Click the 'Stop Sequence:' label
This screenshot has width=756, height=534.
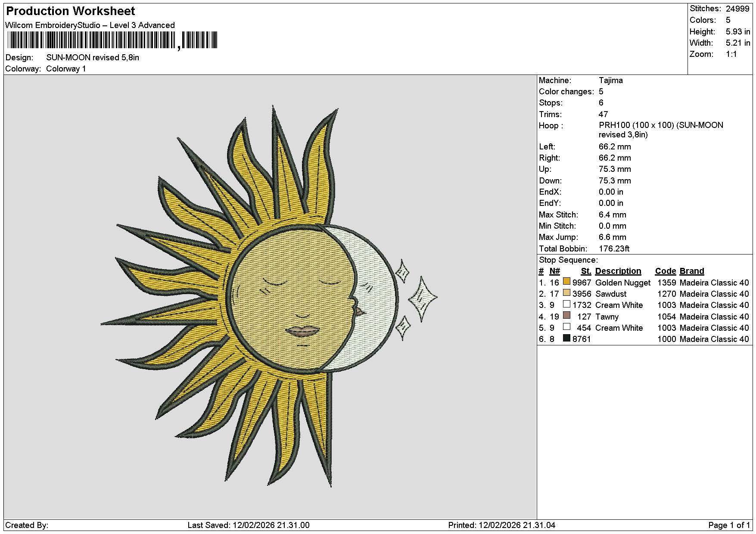[x=568, y=260]
